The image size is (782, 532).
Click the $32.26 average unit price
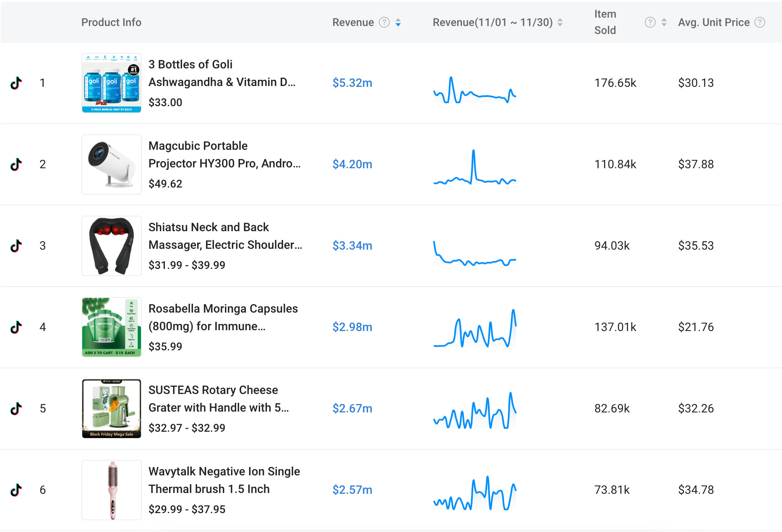(696, 409)
